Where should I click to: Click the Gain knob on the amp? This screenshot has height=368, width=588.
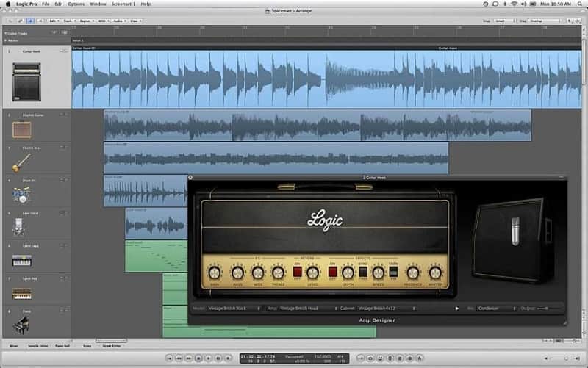214,273
